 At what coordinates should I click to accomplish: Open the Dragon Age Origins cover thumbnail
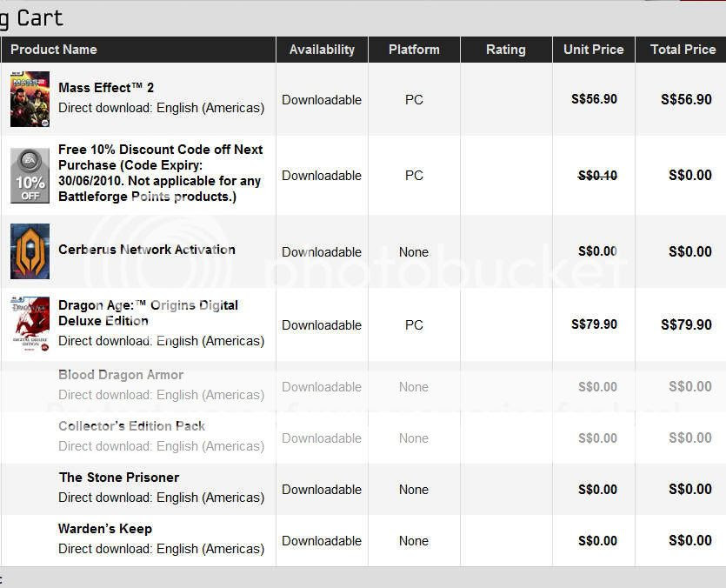coord(30,324)
